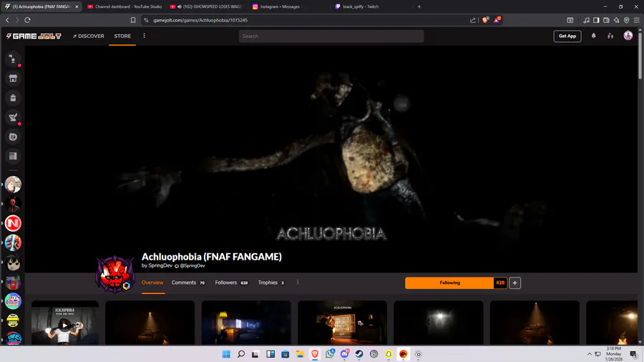644x362 pixels.
Task: Click the Get App button
Action: tap(567, 36)
